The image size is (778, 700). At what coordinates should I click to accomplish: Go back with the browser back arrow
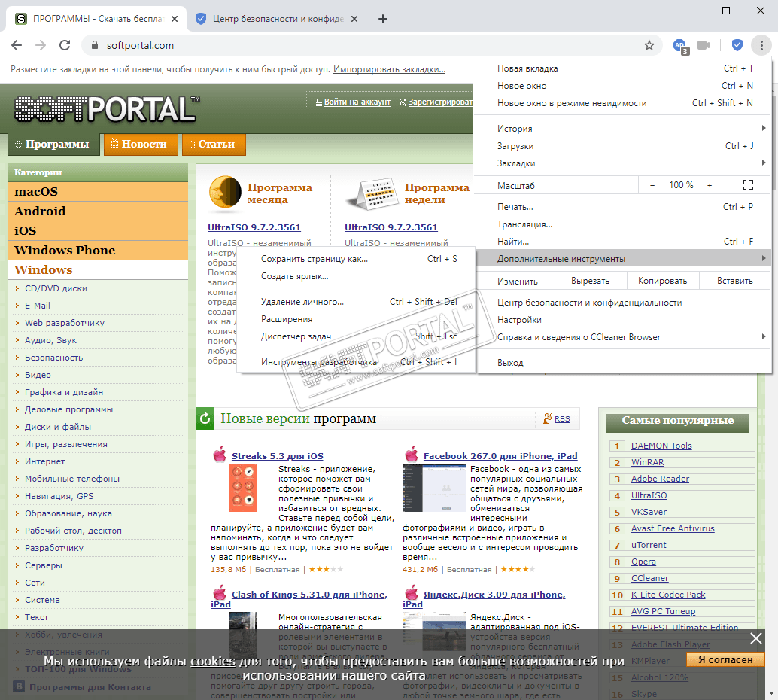click(17, 45)
